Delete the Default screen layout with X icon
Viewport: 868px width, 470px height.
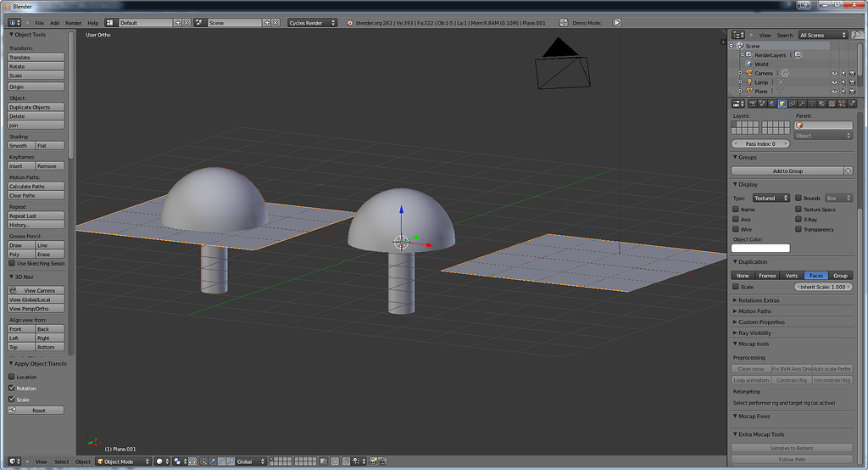186,23
